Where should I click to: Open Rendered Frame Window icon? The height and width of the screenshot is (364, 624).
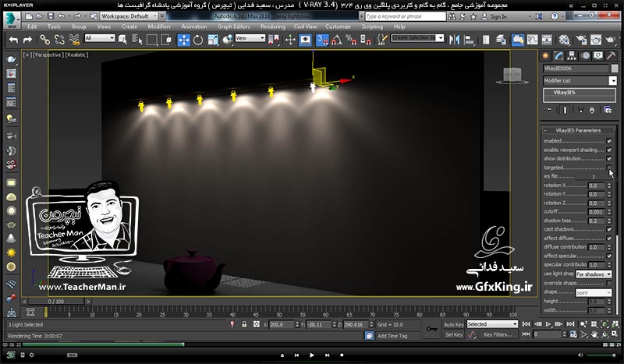coord(595,40)
